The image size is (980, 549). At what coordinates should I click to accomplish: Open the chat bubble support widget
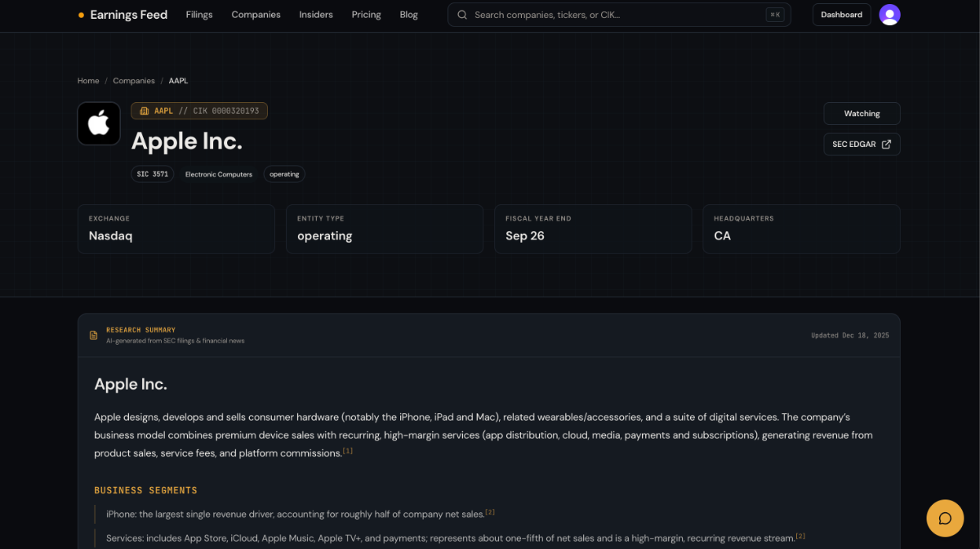pos(945,518)
